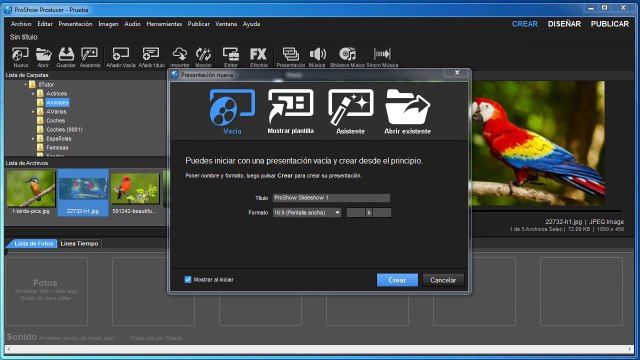Image resolution: width=640 pixels, height=360 pixels.
Task: Click the custom format height field
Action: pos(382,213)
